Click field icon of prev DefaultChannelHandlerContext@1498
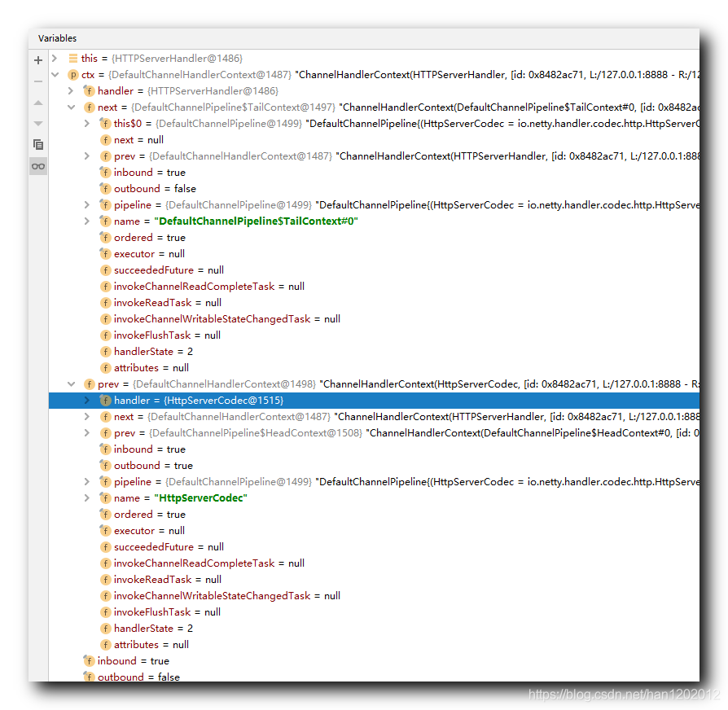 click(x=89, y=384)
